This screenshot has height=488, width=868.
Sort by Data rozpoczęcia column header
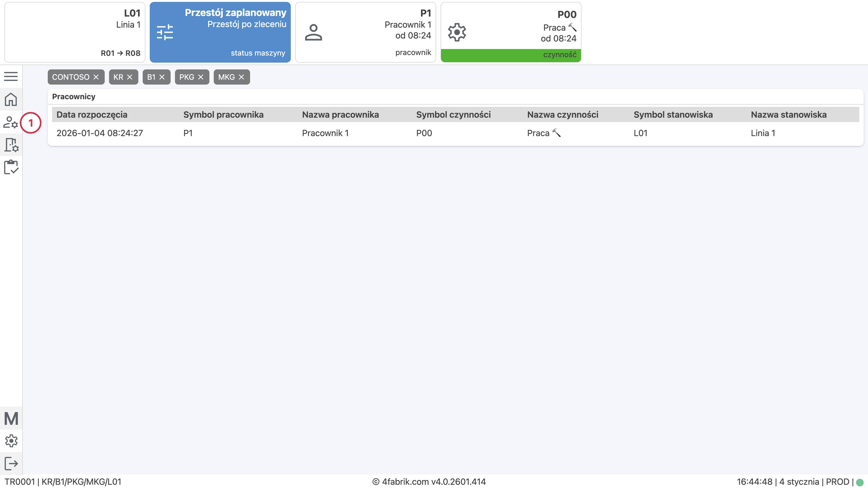click(x=92, y=115)
